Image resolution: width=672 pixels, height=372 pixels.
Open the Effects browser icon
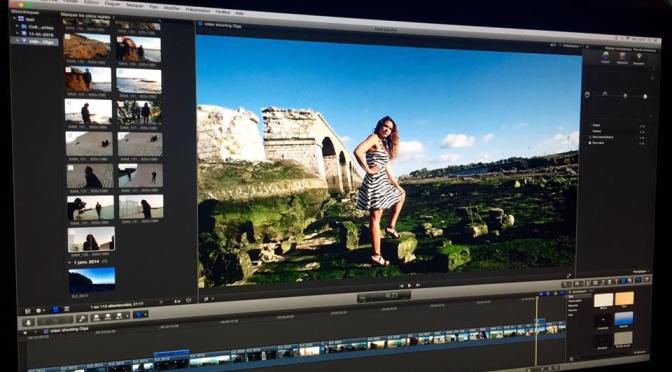point(588,283)
